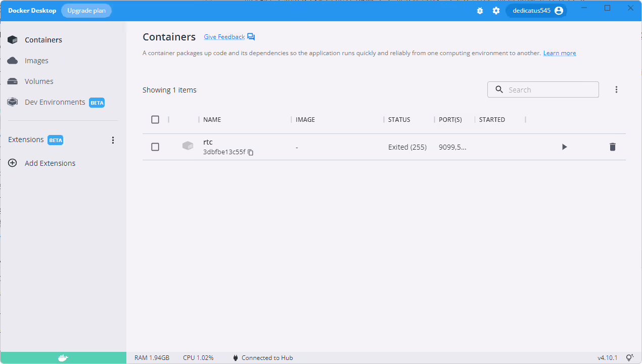The width and height of the screenshot is (642, 364).
Task: Copy container ID 3dbfbe13c55f
Action: click(x=251, y=152)
